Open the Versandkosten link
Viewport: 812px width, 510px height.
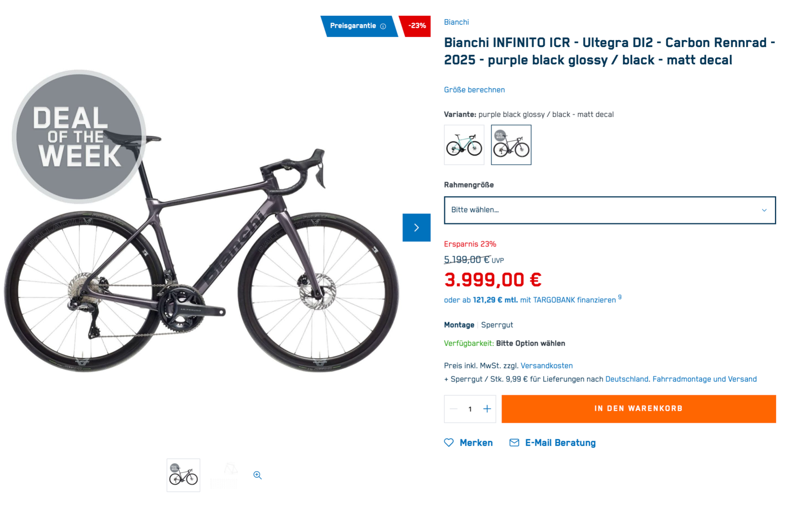click(546, 366)
